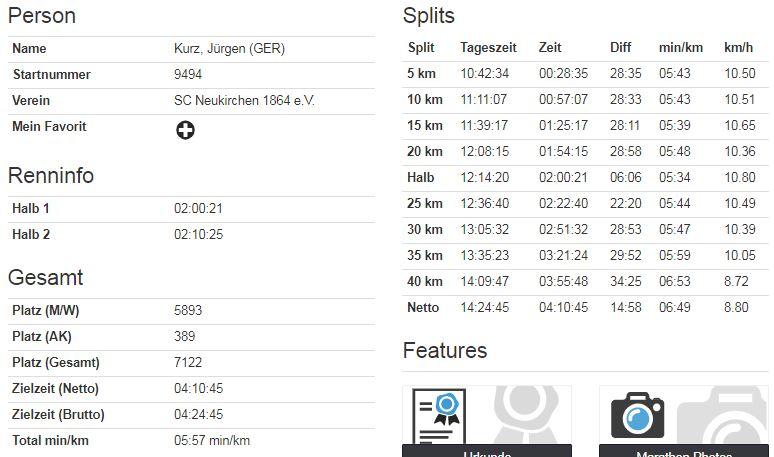This screenshot has width=774, height=457.
Task: Click the Features section heading
Action: [445, 350]
